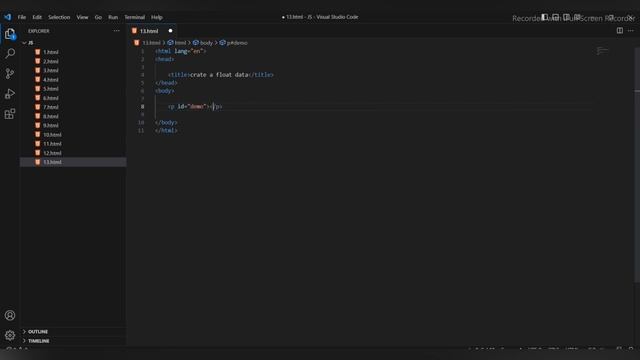This screenshot has width=640, height=360.
Task: Expand the Outline section
Action: pos(38,331)
